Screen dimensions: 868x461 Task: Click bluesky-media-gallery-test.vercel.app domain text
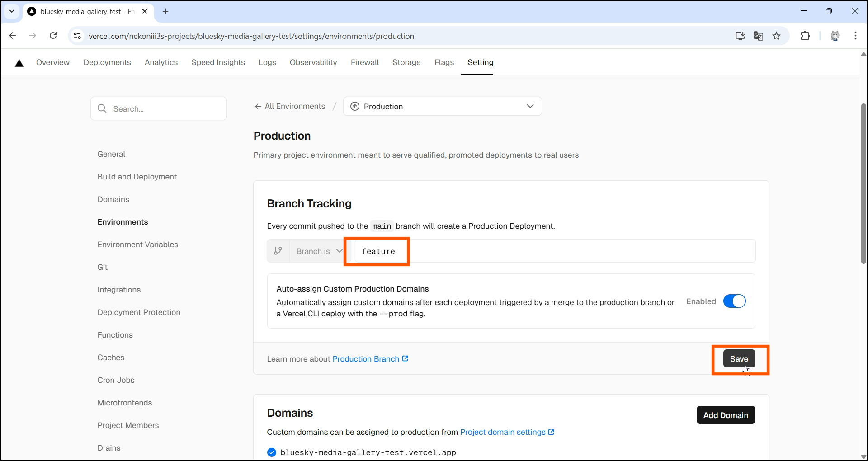click(368, 452)
